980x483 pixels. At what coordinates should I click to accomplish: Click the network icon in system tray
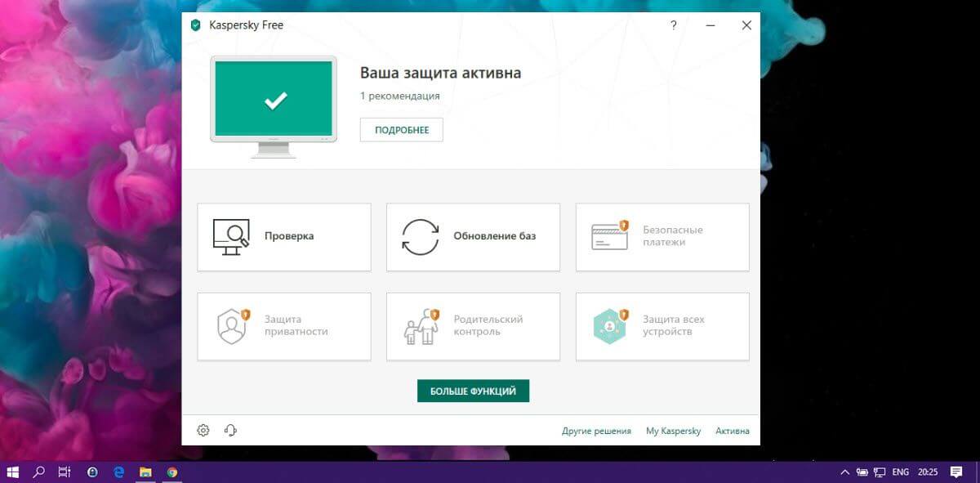[x=880, y=472]
